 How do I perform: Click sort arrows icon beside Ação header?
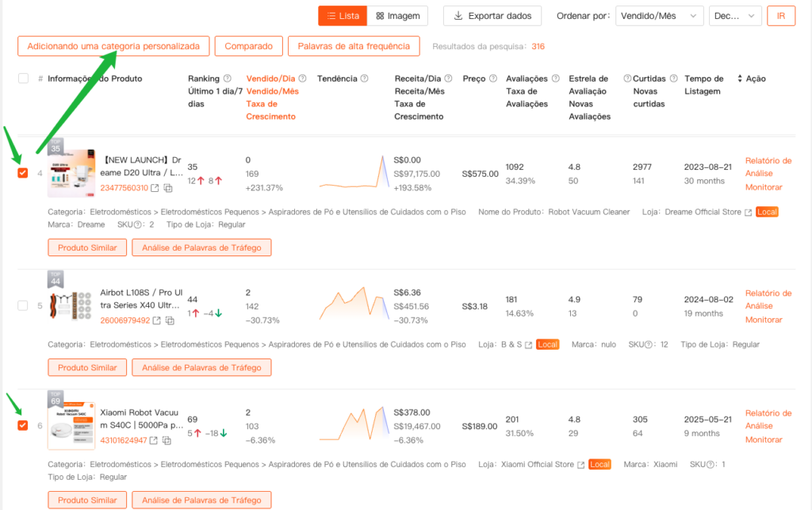740,79
